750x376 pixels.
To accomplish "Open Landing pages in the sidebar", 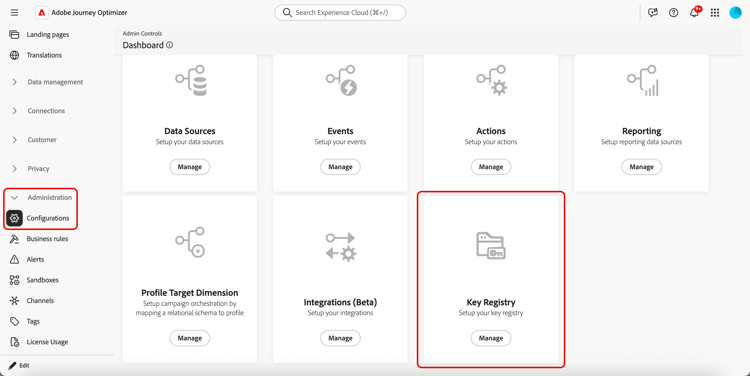I will pyautogui.click(x=48, y=34).
